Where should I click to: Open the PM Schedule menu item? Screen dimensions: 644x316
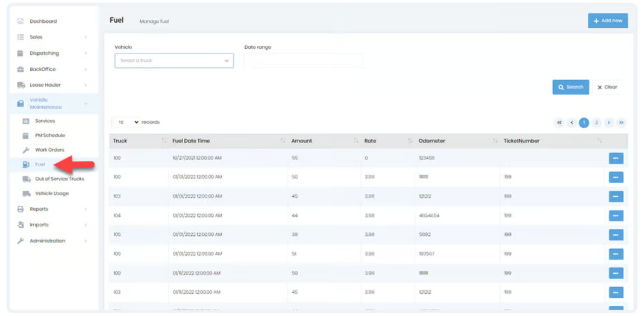50,135
